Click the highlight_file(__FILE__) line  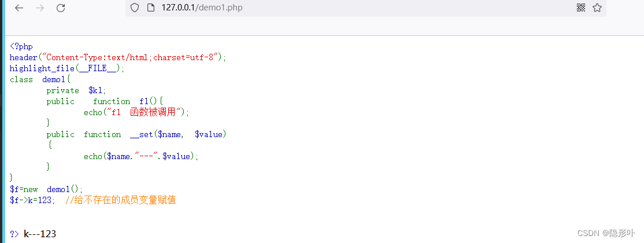coord(67,68)
